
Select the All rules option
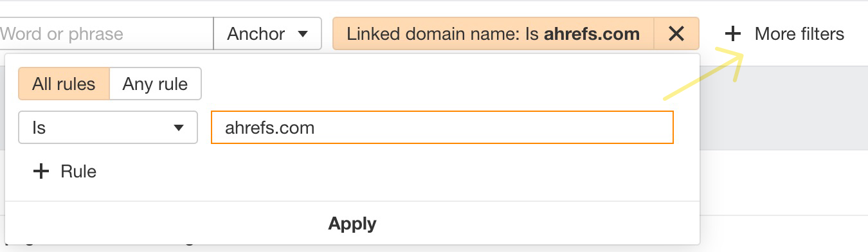[x=64, y=84]
